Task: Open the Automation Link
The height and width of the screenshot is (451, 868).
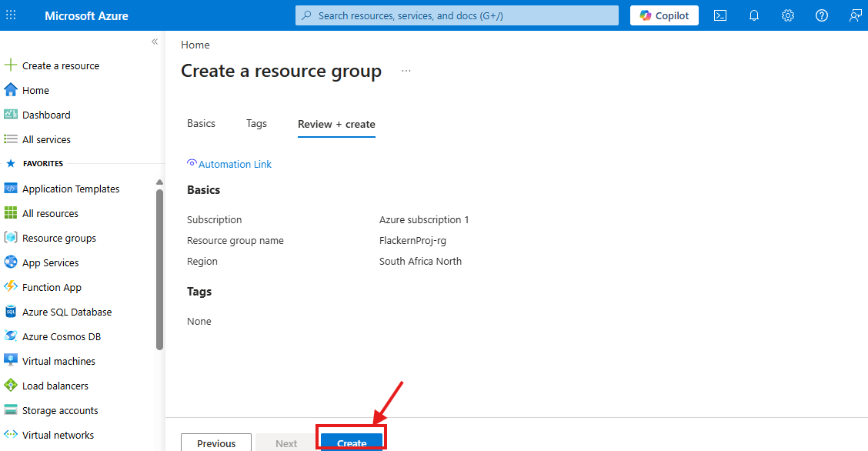Action: tap(235, 165)
